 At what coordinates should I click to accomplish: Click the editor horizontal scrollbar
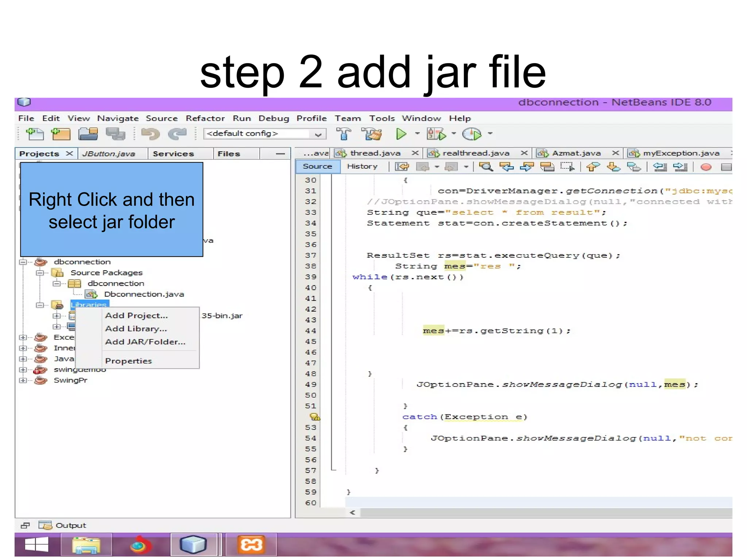546,512
